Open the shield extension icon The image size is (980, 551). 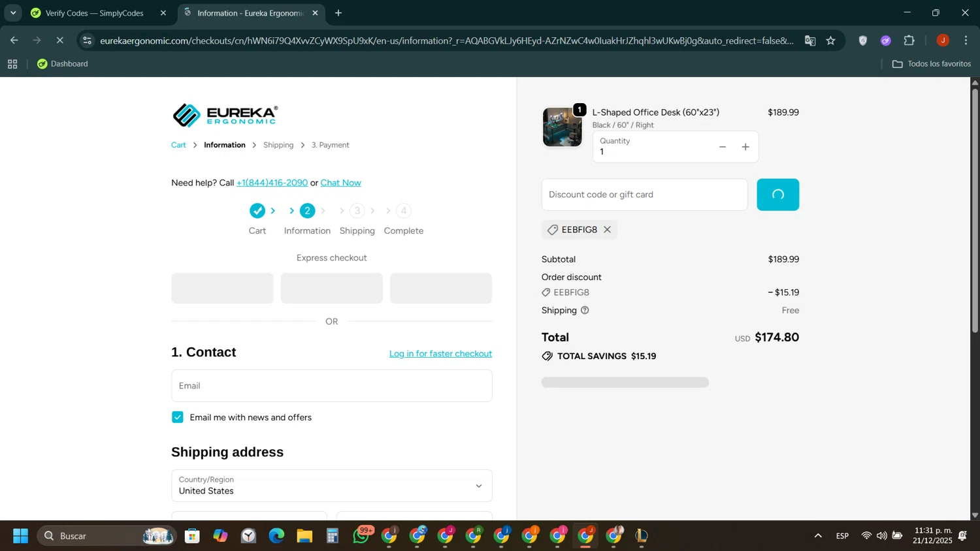(862, 40)
